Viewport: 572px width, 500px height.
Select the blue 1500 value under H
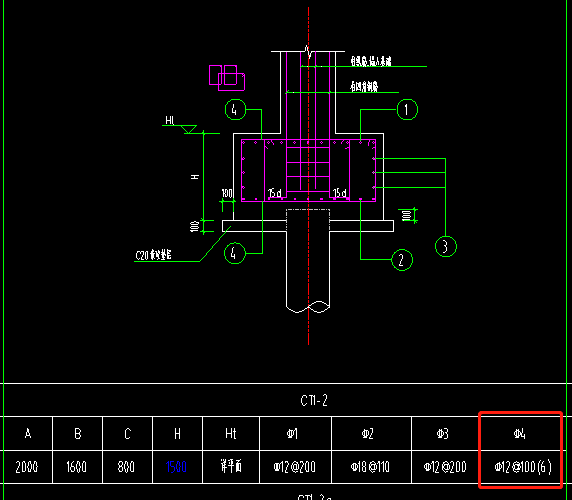tap(176, 467)
